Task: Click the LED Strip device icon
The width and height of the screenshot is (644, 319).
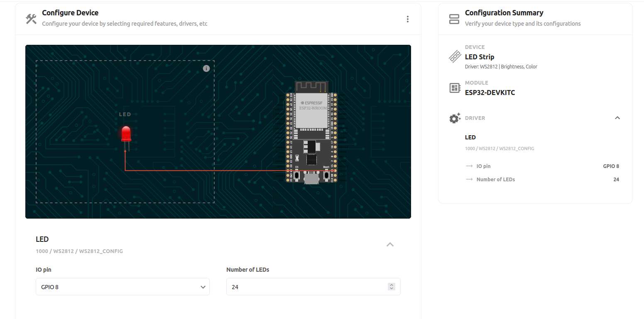Action: 455,56
